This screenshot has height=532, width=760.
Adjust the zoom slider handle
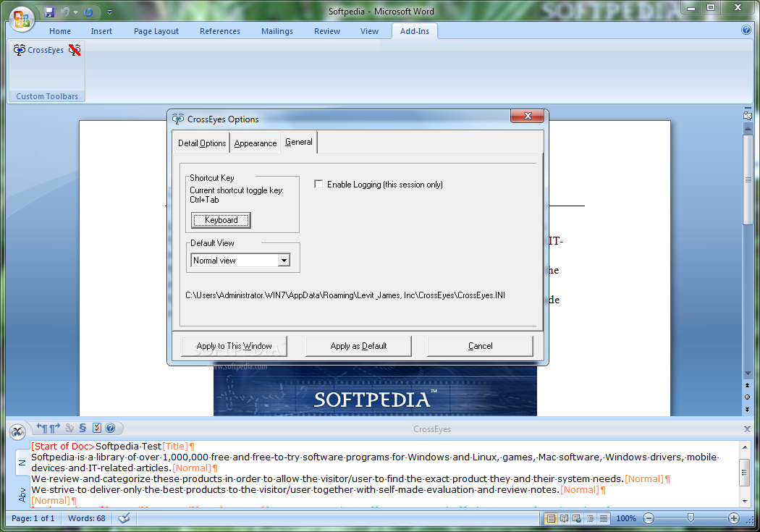pyautogui.click(x=691, y=518)
